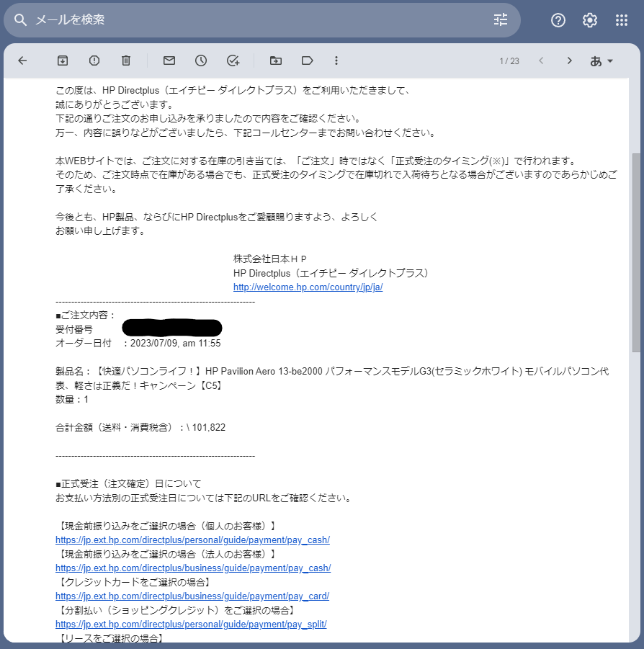Click the search magnifier icon
Screen dimensions: 644x649
[x=20, y=19]
